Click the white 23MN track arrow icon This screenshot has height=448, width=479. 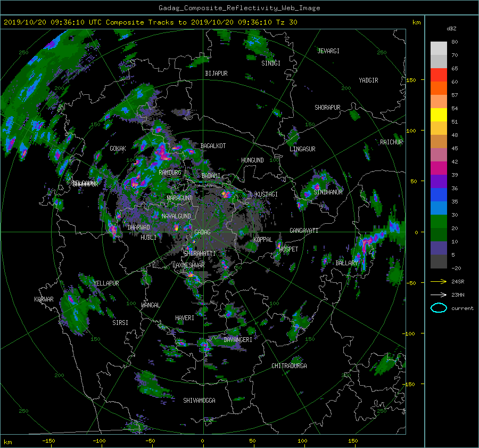[439, 295]
